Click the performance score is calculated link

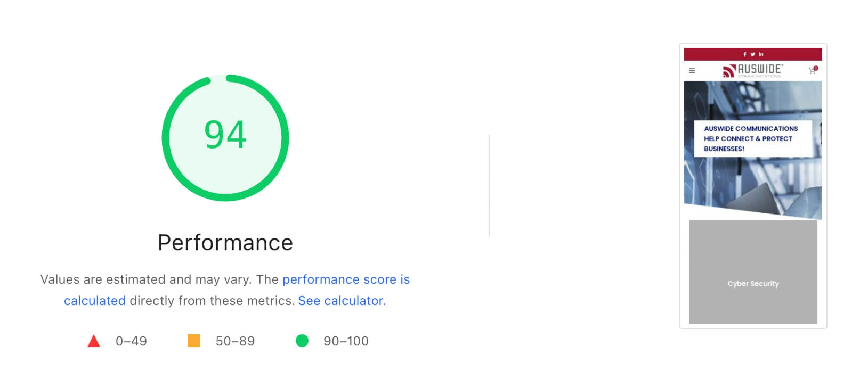[346, 279]
